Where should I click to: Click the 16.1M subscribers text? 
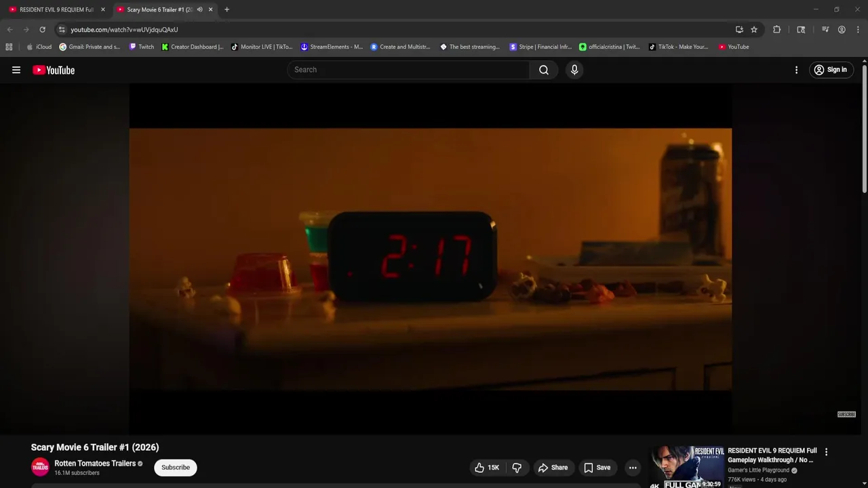pyautogui.click(x=77, y=473)
